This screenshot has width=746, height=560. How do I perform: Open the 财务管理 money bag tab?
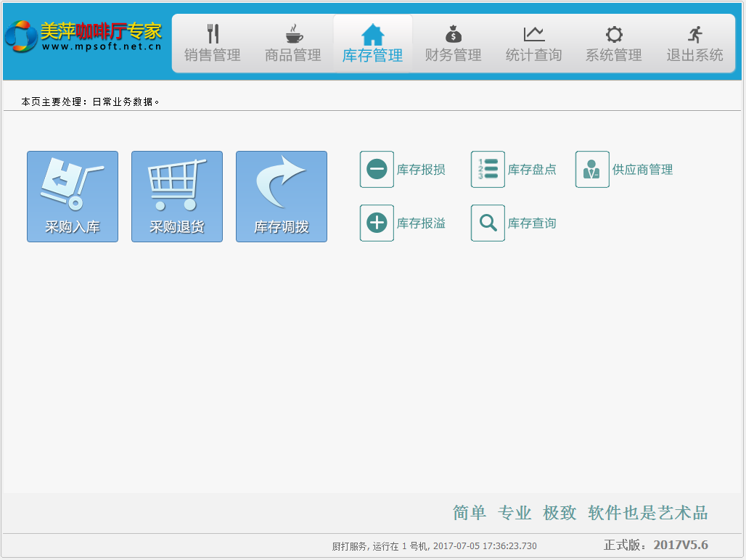(x=453, y=44)
